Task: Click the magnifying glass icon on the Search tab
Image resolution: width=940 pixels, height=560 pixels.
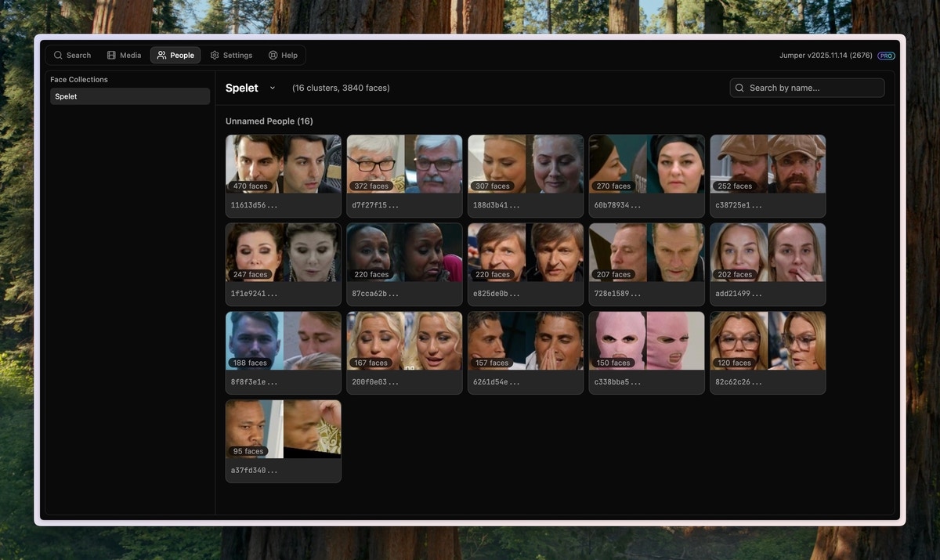Action: (x=56, y=54)
